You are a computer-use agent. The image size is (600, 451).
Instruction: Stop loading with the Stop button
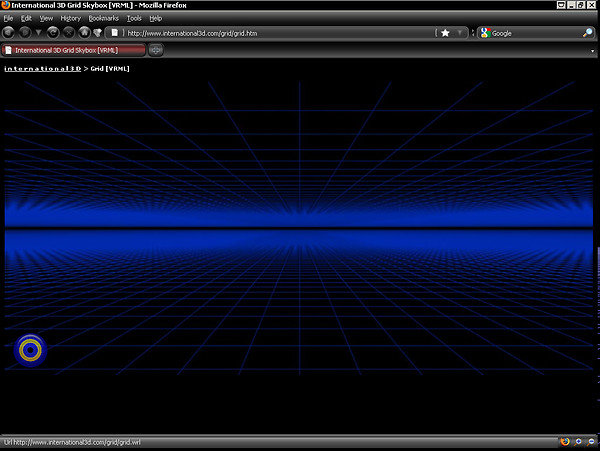[68, 33]
